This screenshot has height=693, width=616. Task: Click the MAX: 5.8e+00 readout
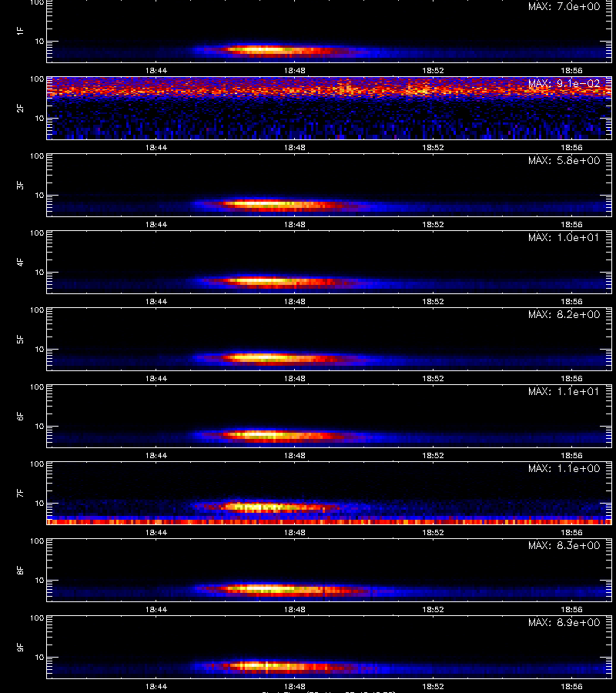[x=564, y=160]
